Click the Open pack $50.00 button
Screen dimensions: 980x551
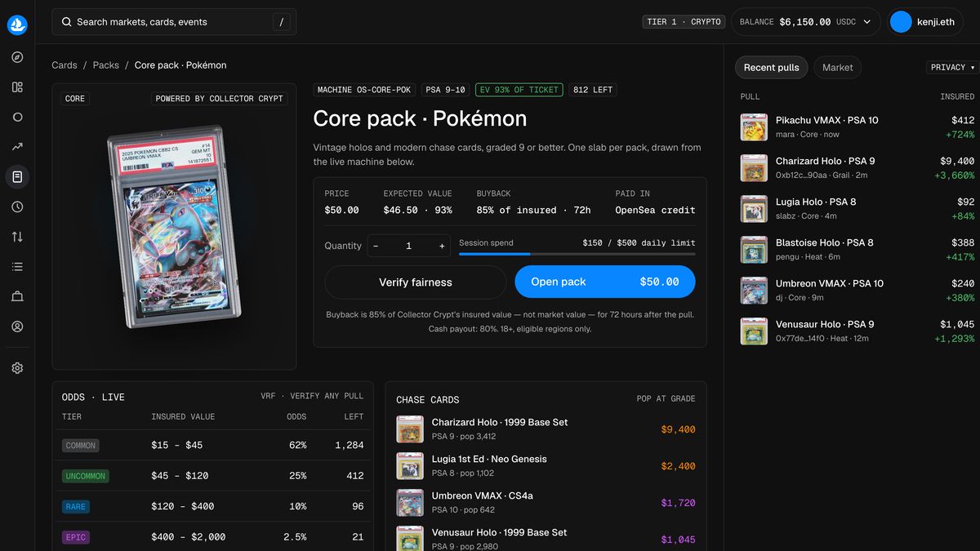(x=605, y=282)
